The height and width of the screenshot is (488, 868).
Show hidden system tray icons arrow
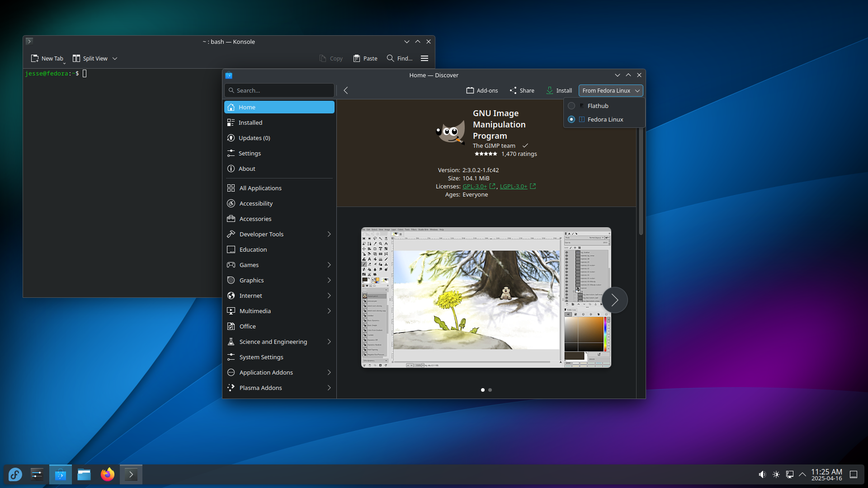click(x=802, y=474)
